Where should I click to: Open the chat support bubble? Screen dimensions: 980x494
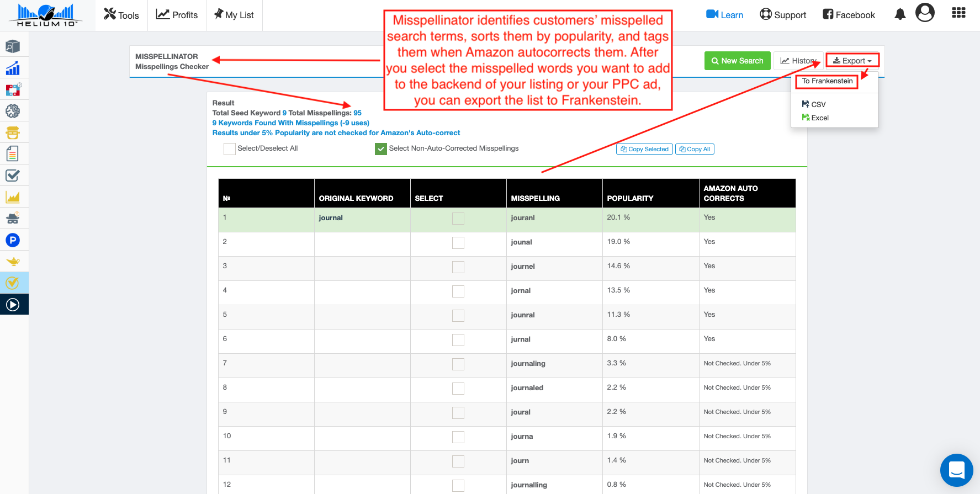tap(956, 470)
